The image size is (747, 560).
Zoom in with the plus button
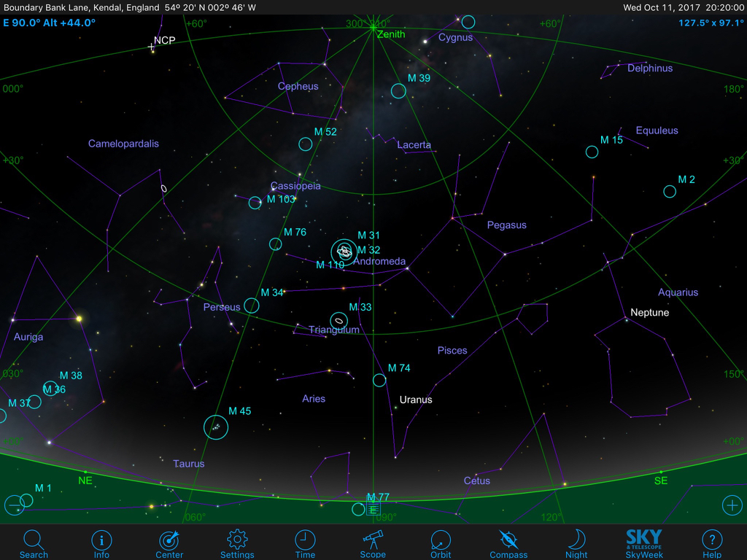click(x=732, y=505)
